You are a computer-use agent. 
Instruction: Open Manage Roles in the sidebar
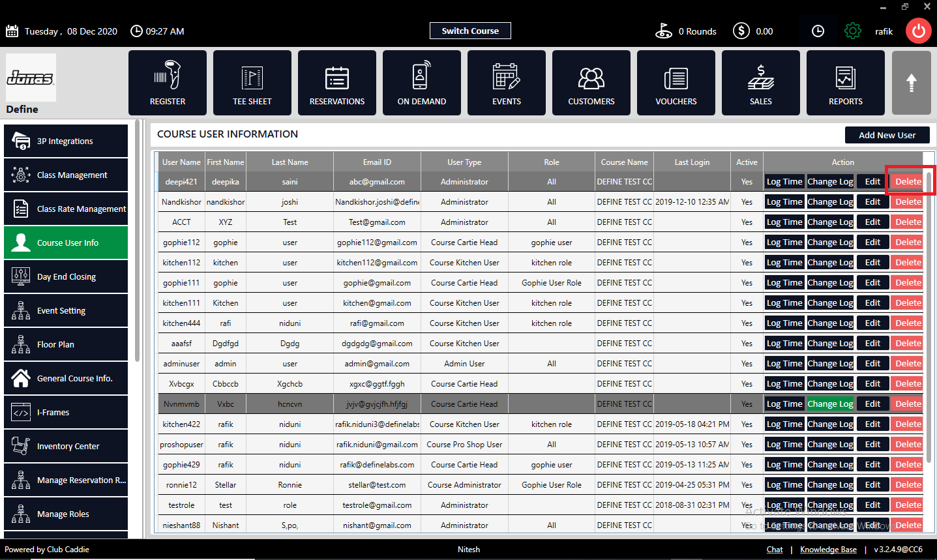[x=66, y=514]
